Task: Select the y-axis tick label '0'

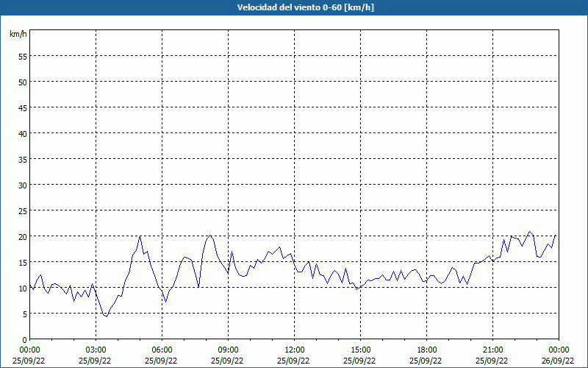Action: coord(25,340)
